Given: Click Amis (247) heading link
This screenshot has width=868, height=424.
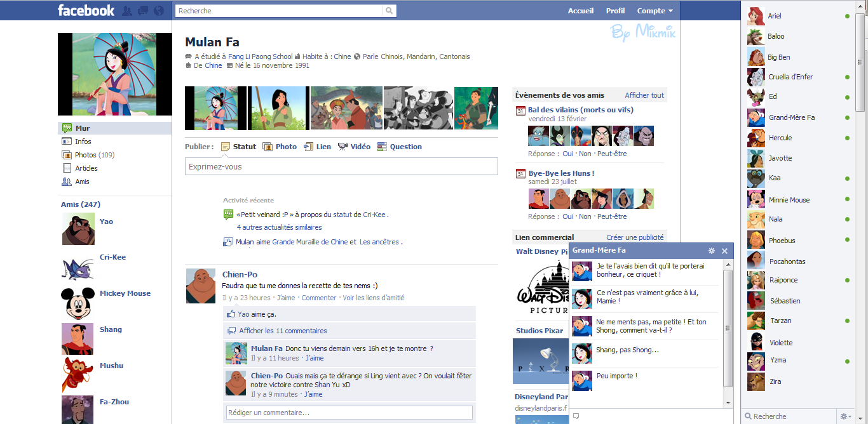Looking at the screenshot, I should 81,204.
